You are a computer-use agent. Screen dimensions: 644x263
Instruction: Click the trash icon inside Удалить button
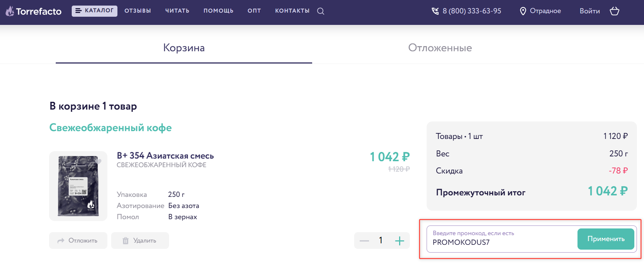(126, 240)
